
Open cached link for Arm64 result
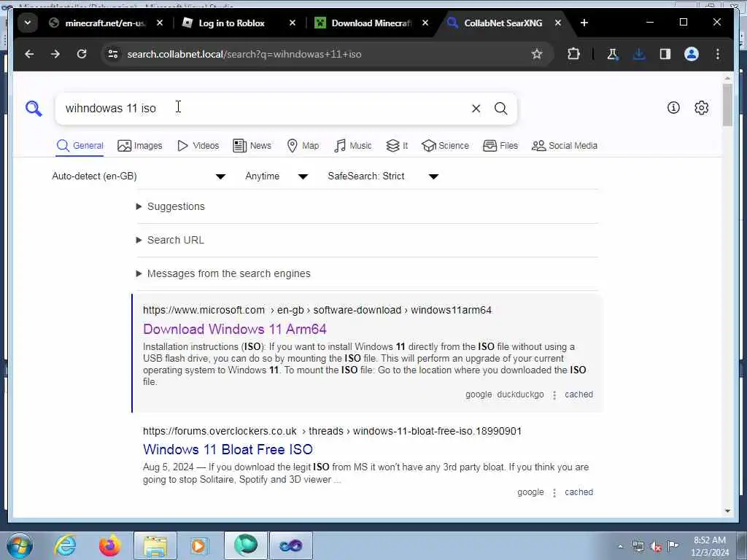pos(578,394)
